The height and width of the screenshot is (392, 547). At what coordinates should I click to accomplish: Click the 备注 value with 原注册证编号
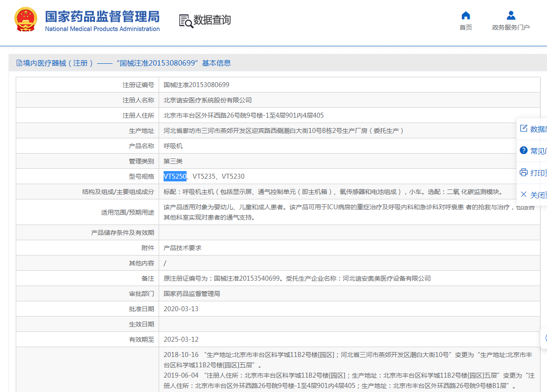click(297, 278)
